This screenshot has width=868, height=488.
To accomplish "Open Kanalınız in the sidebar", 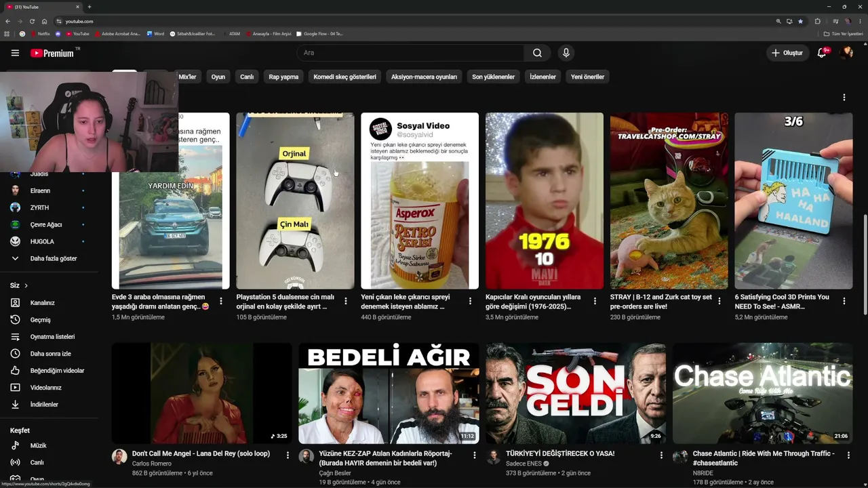I will 42,303.
